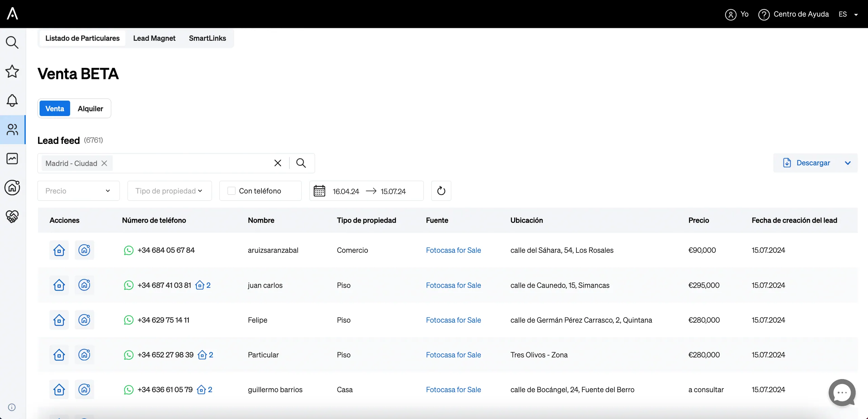Open the search sidebar icon
868x419 pixels.
point(12,42)
